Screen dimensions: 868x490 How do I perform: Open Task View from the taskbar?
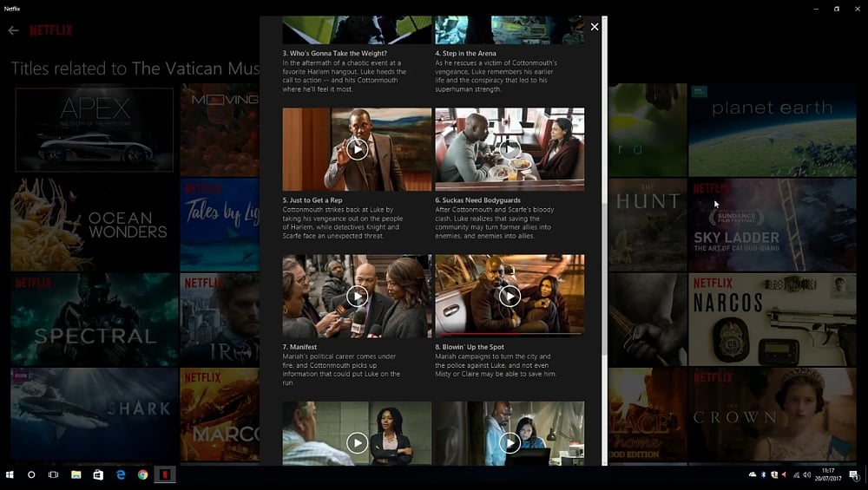click(53, 474)
